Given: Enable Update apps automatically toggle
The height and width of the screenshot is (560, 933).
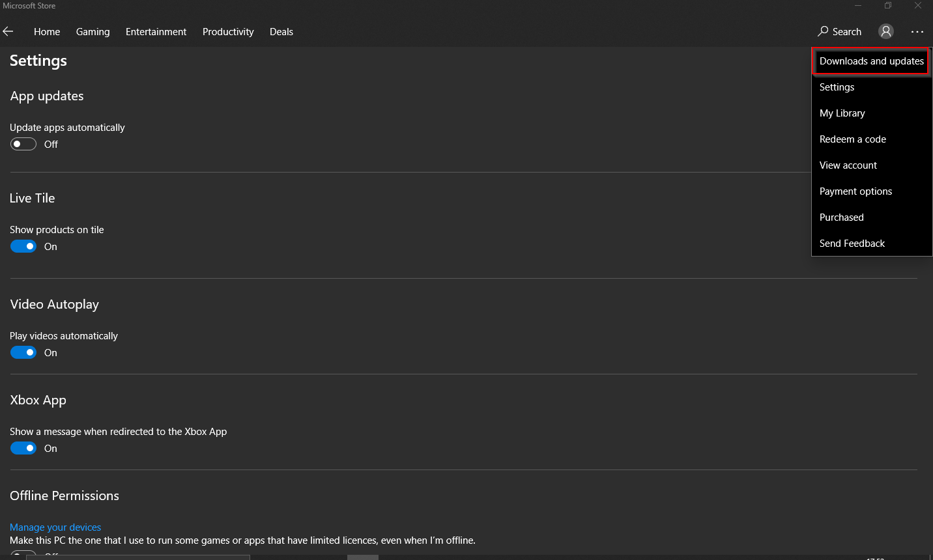Looking at the screenshot, I should pos(23,144).
